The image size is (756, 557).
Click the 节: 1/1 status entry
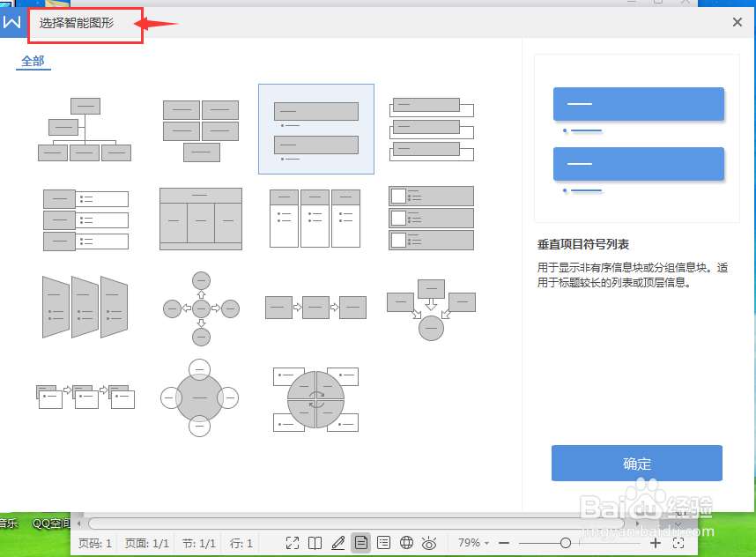[x=198, y=544]
